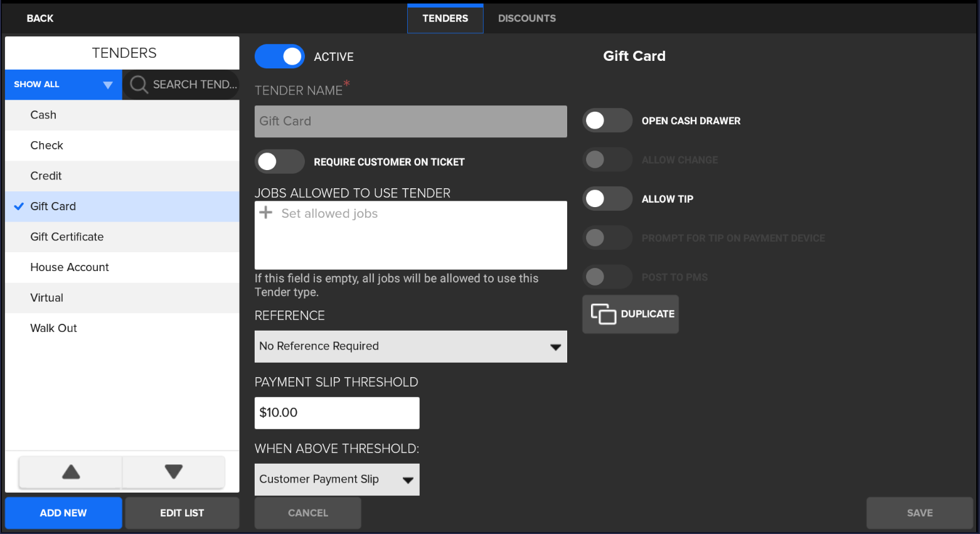Click the Add New button
980x534 pixels.
point(63,513)
